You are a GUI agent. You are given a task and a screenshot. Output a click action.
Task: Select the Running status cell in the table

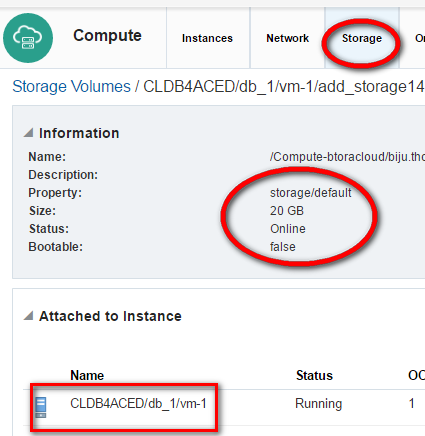(318, 403)
